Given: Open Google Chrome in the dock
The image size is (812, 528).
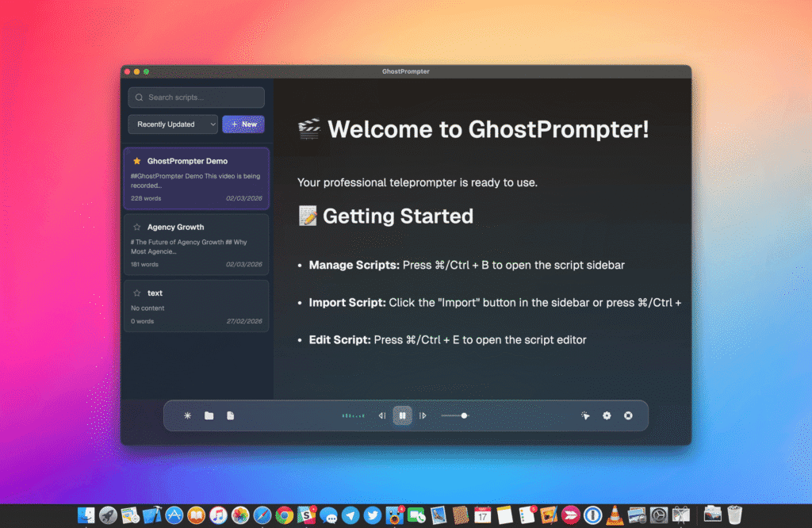Looking at the screenshot, I should point(285,515).
